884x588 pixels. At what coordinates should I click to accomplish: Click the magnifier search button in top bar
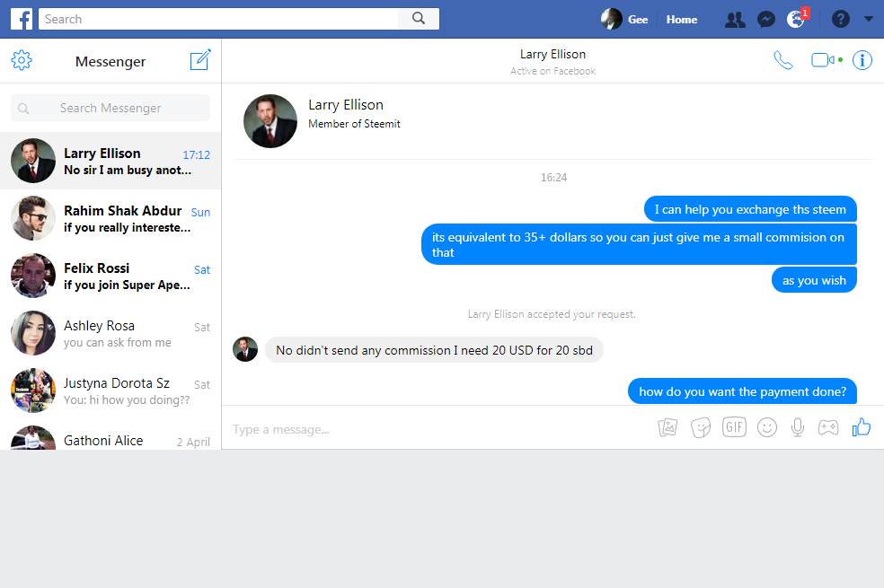coord(419,19)
